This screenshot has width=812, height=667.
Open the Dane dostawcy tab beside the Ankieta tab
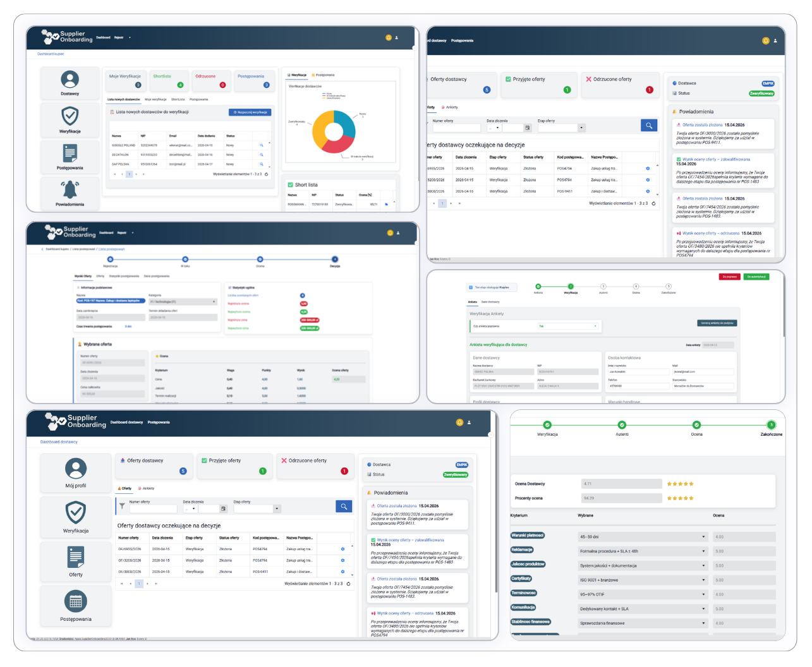point(490,302)
